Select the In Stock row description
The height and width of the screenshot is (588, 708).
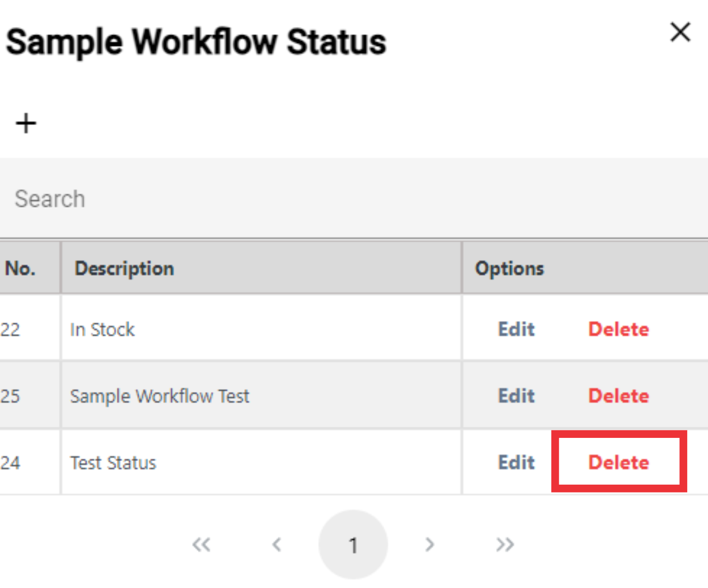[102, 329]
